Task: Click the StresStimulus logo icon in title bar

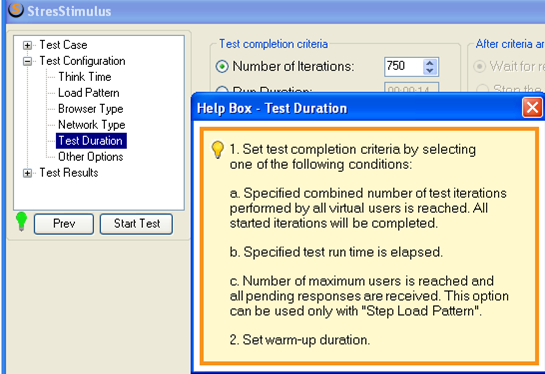Action: 16,10
